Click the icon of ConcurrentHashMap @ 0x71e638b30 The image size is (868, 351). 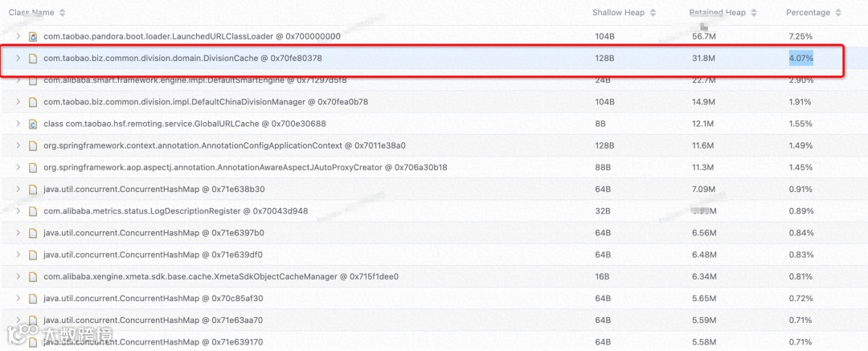point(33,190)
